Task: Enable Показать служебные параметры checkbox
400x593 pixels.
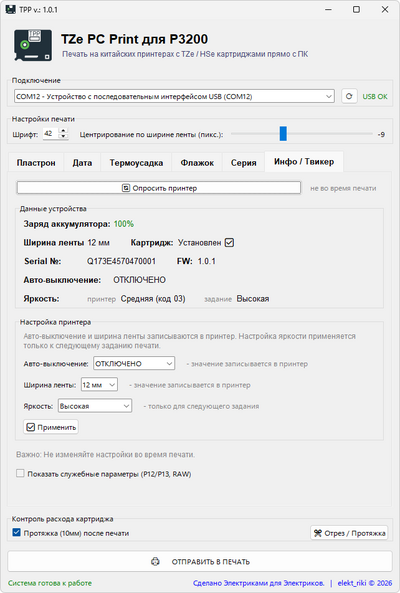Action: coord(20,473)
